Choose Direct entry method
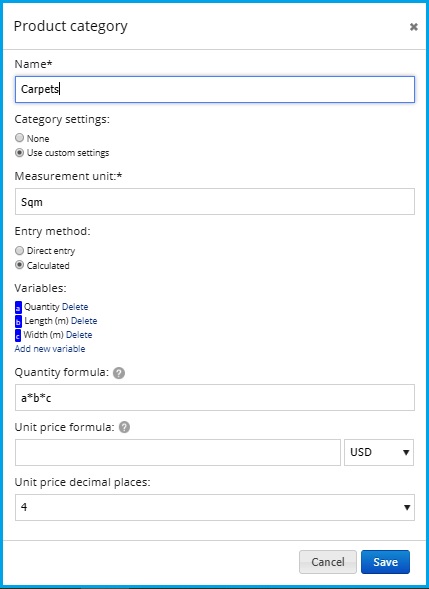The height and width of the screenshot is (589, 429). tap(19, 251)
